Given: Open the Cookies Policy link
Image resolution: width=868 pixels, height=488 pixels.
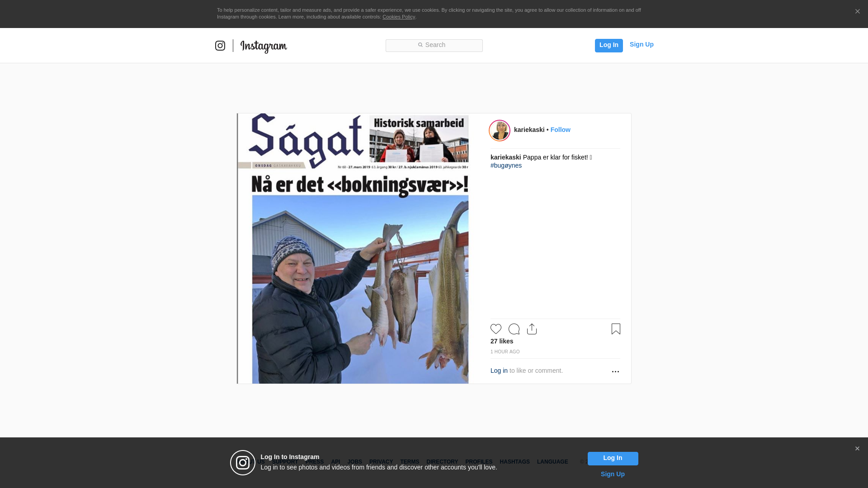Looking at the screenshot, I should tap(398, 17).
